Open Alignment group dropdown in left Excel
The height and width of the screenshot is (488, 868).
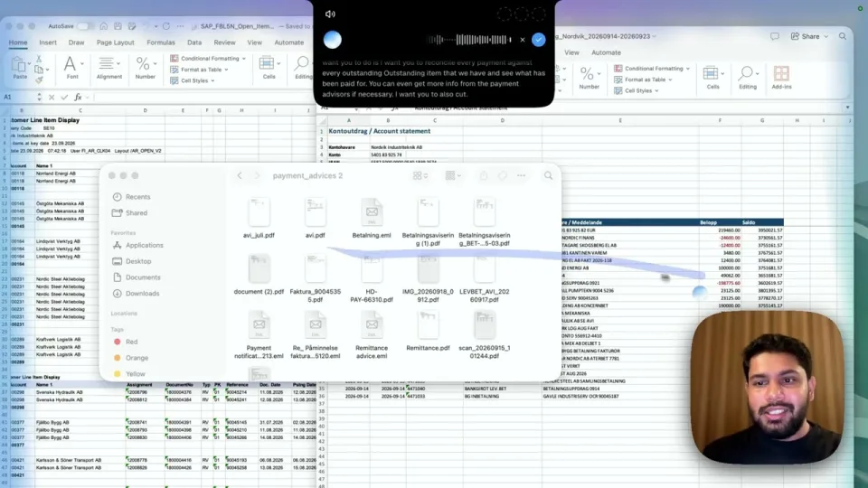coord(109,68)
